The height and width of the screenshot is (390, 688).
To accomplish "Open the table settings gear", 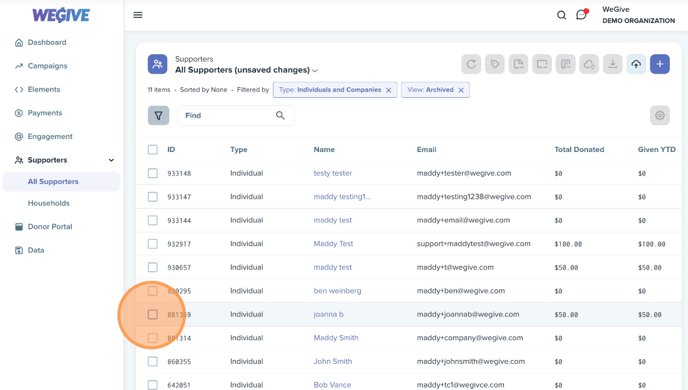I will click(660, 115).
